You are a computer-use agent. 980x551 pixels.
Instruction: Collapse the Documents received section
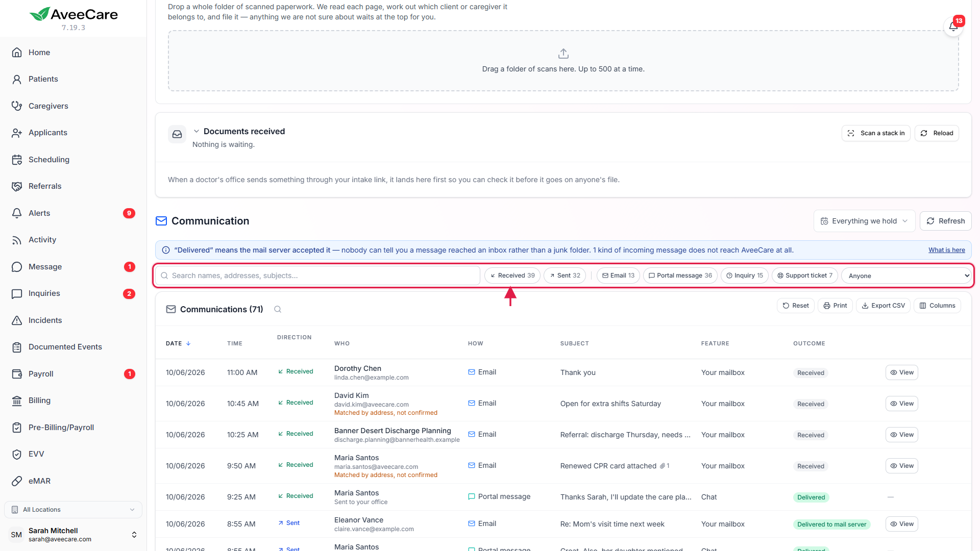click(197, 131)
